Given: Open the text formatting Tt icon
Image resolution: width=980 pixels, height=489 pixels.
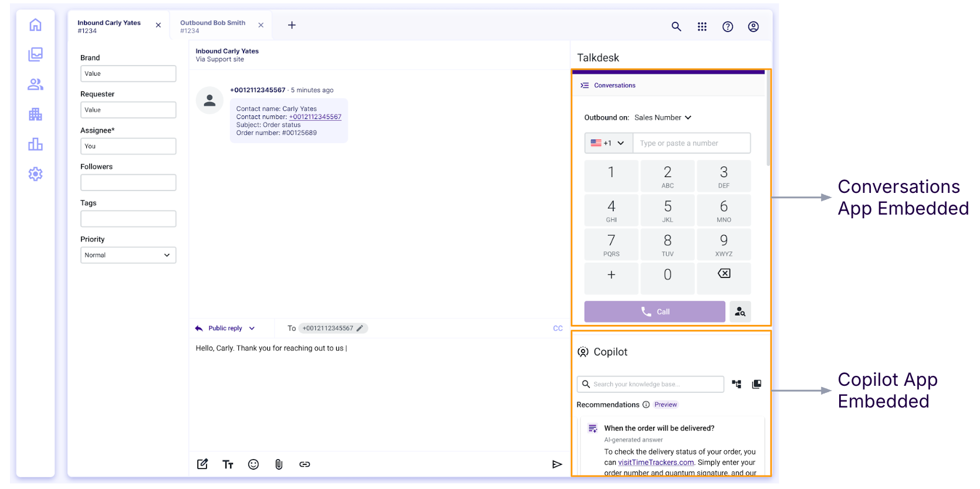Looking at the screenshot, I should coord(228,464).
